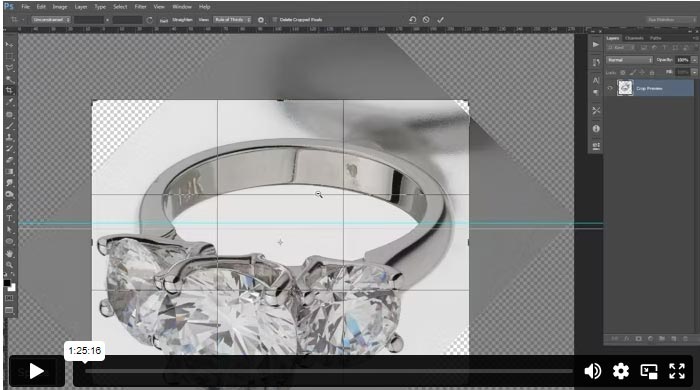This screenshot has height=390, width=700.
Task: Select the Dodge tool
Action: click(9, 195)
